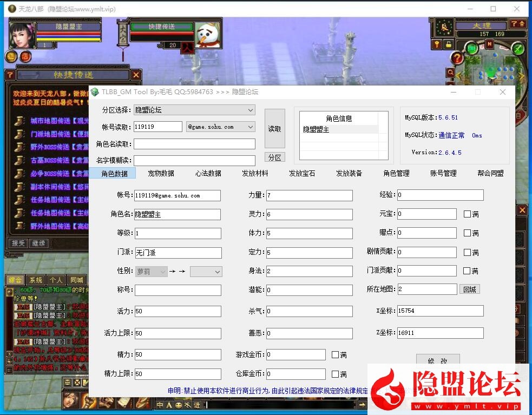Viewport: 532px width, 415px height.
Task: Click the player portrait of 隐盟盟主
Action: (x=22, y=35)
